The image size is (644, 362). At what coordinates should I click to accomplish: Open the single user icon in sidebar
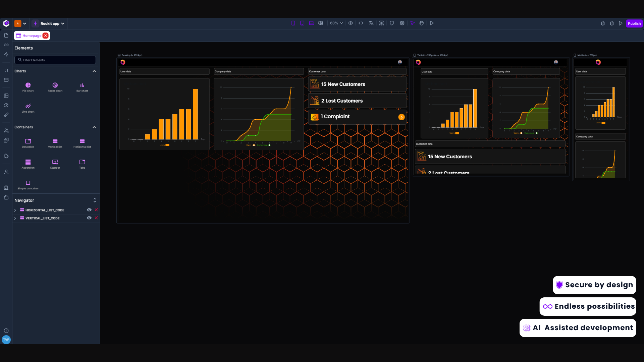pos(6,172)
